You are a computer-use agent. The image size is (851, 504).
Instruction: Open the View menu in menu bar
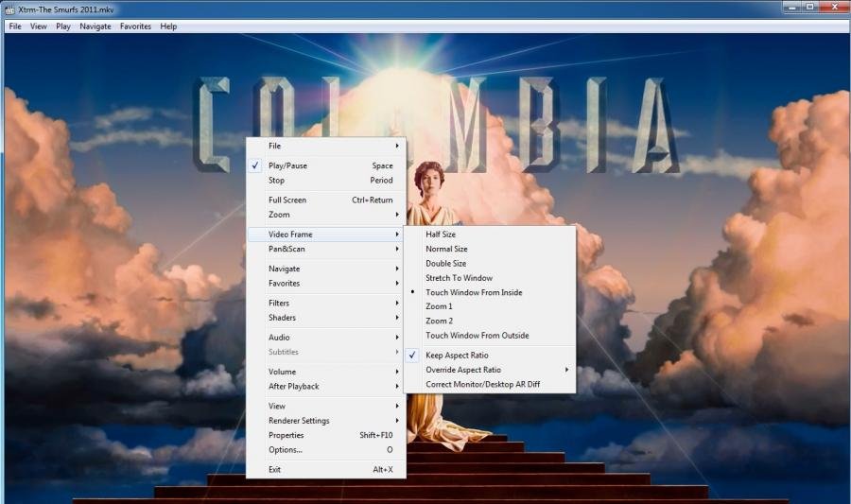[39, 26]
